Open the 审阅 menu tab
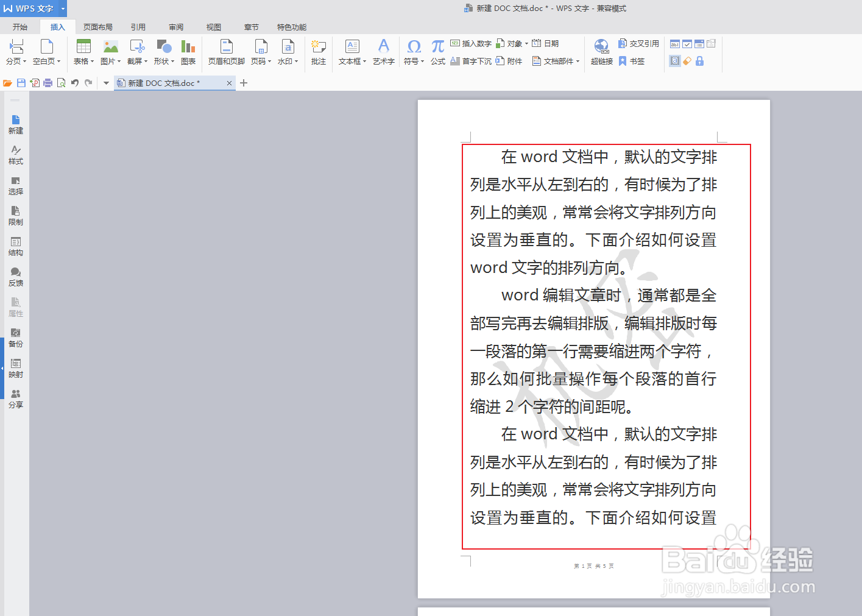 click(176, 27)
